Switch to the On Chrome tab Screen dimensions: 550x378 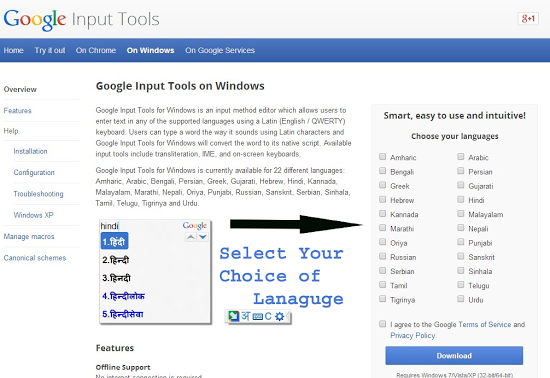pos(96,50)
